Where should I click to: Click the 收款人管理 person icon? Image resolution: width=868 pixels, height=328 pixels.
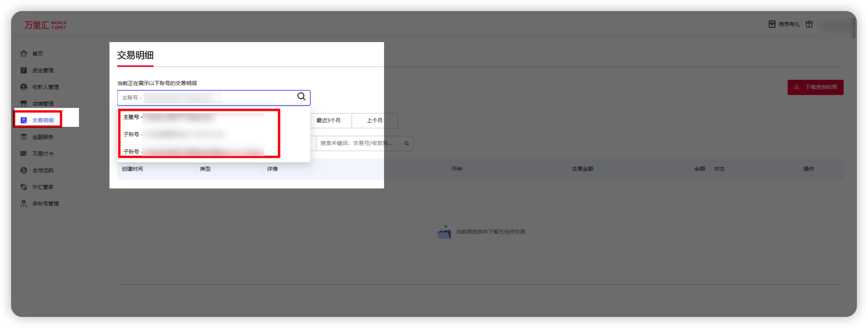click(x=24, y=87)
